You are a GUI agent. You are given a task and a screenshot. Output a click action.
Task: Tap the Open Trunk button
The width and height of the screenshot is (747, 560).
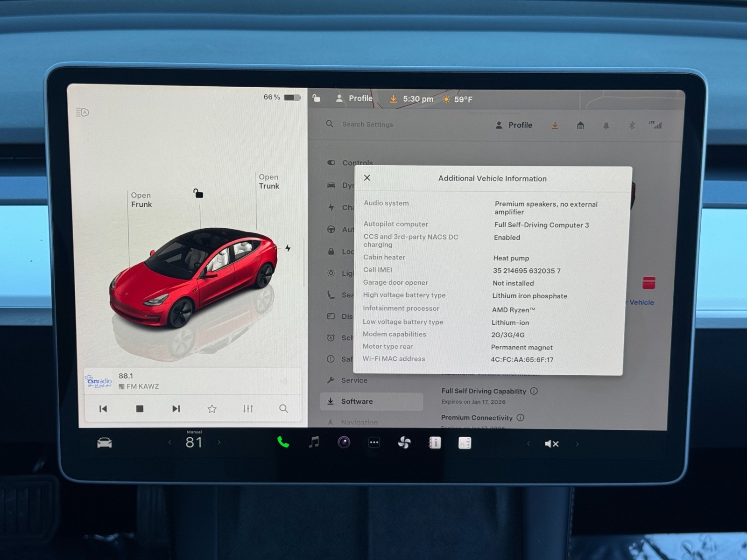pyautogui.click(x=269, y=182)
